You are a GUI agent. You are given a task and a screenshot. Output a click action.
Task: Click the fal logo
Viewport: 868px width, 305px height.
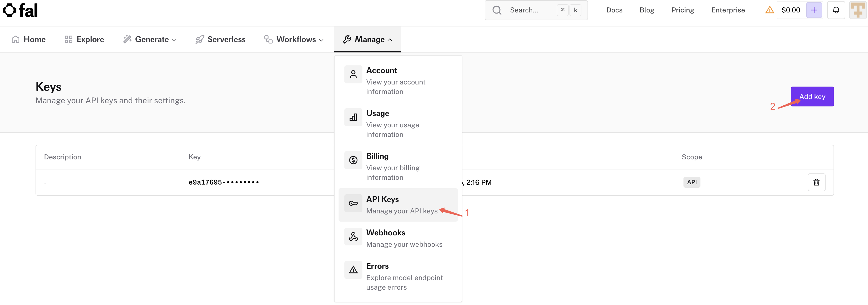[x=20, y=10]
